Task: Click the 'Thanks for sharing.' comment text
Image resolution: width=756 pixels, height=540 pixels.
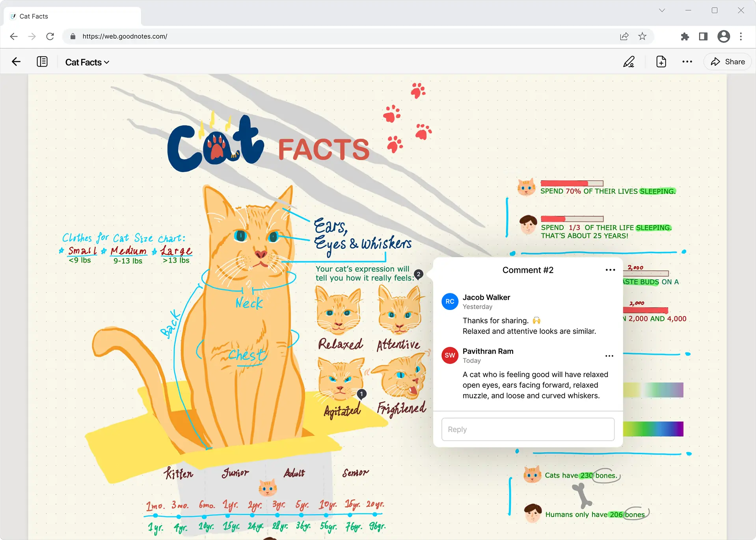Action: [495, 320]
